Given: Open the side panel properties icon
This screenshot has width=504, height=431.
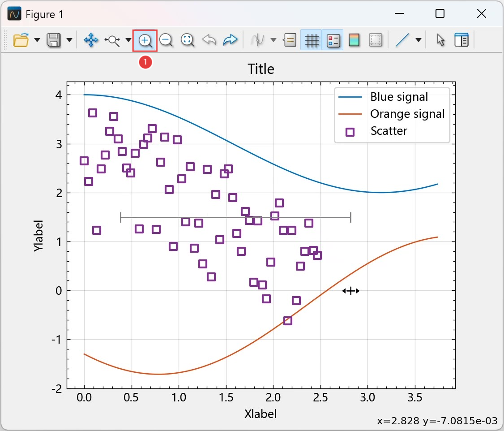Looking at the screenshot, I should click(461, 40).
